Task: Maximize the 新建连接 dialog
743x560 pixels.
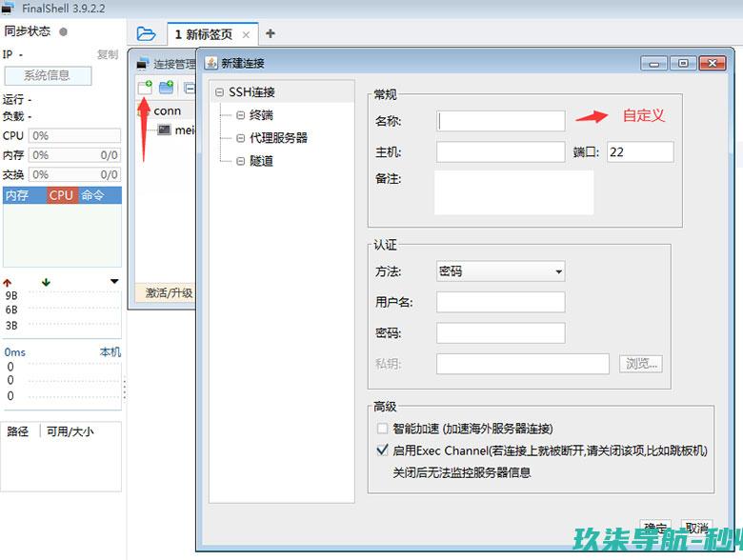Action: (x=683, y=63)
